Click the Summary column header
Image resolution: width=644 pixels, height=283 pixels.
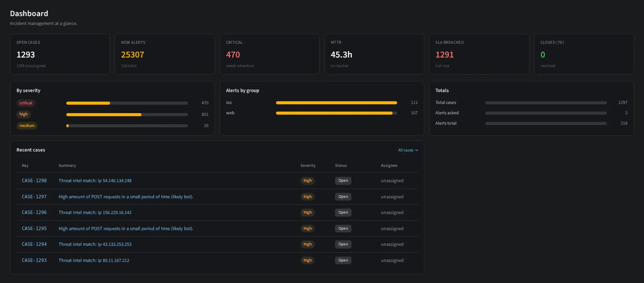pos(67,165)
